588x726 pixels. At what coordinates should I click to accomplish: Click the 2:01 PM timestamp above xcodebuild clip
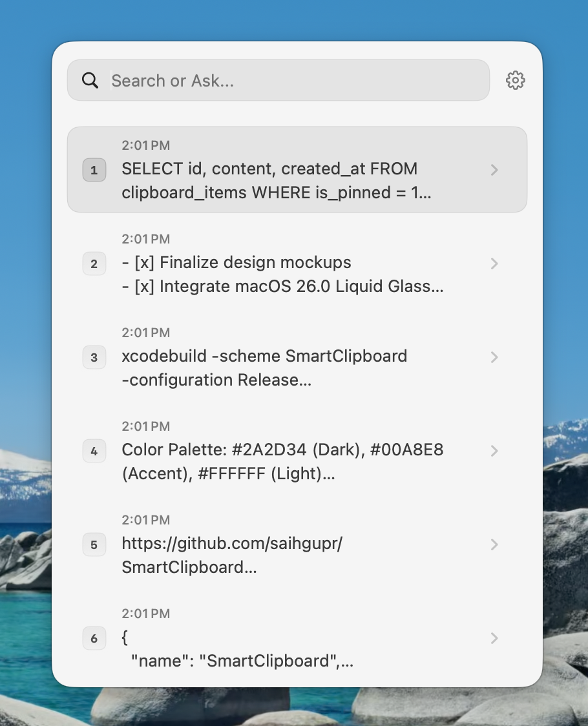(146, 333)
